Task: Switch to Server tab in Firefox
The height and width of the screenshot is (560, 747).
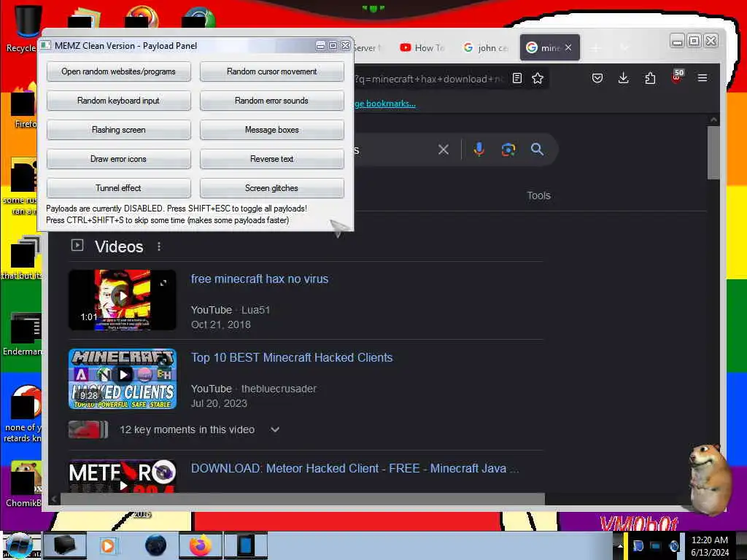Action: pyautogui.click(x=368, y=47)
